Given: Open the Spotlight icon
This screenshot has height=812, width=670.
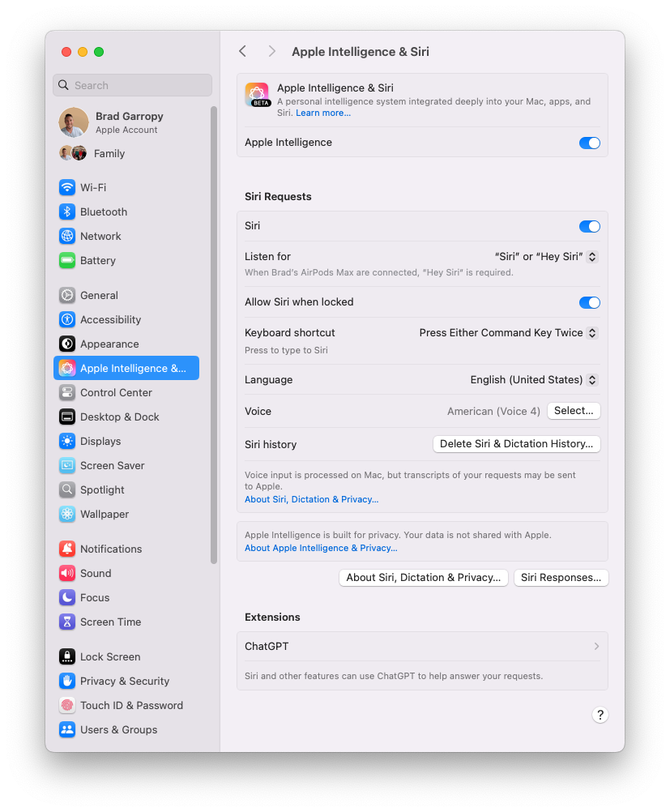Looking at the screenshot, I should (66, 490).
